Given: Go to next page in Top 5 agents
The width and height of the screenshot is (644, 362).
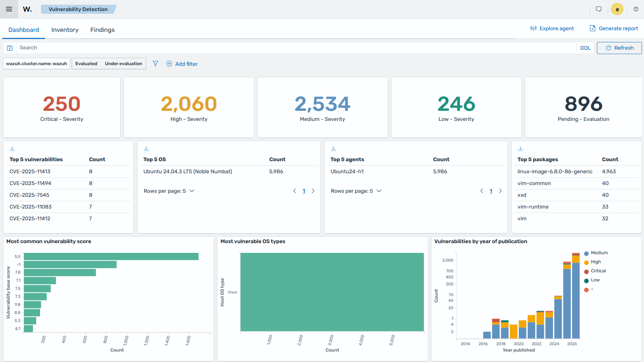Looking at the screenshot, I should [x=500, y=191].
